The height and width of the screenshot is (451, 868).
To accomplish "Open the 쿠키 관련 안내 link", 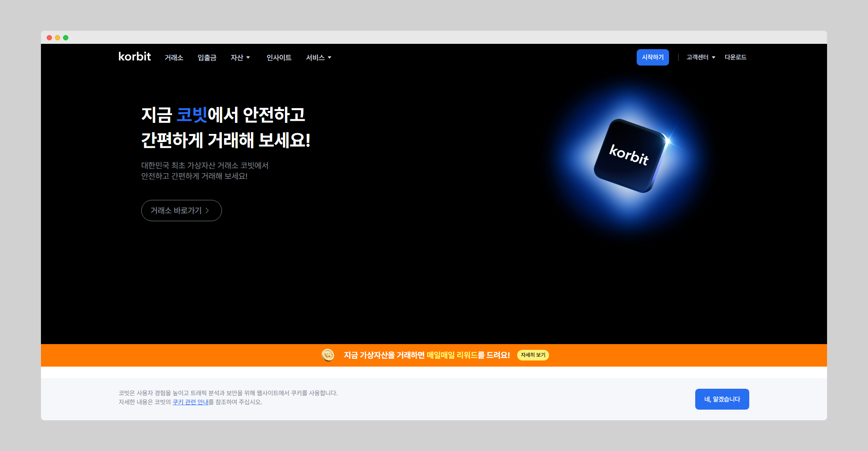I will (190, 402).
